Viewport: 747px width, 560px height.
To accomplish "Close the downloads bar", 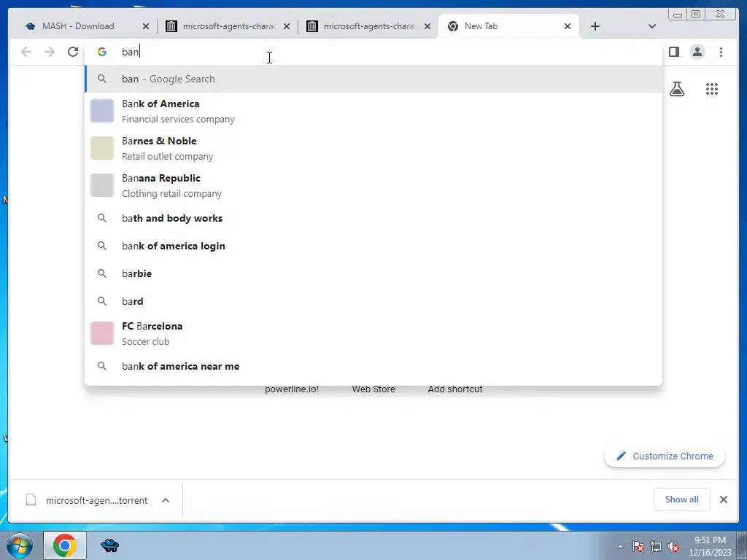I will [723, 499].
